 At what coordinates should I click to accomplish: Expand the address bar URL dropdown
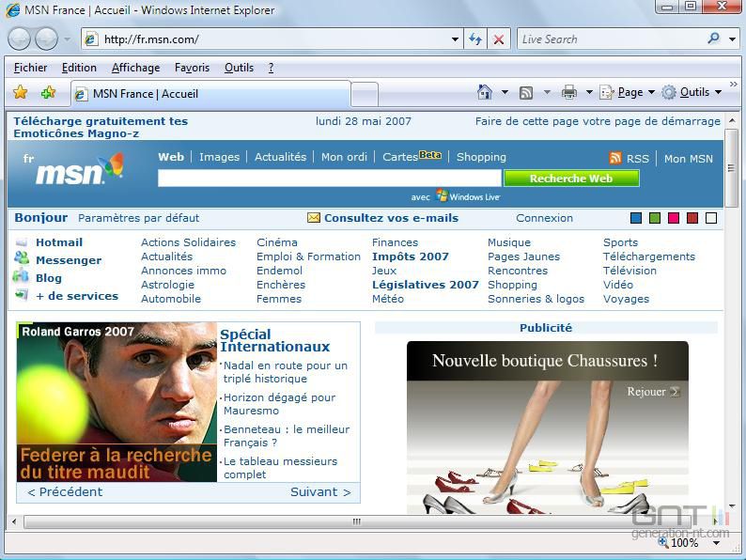coord(455,39)
